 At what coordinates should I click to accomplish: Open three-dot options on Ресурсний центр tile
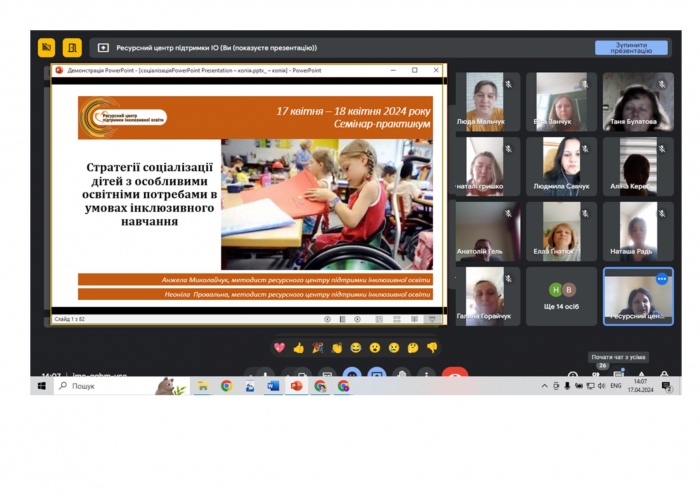click(661, 279)
